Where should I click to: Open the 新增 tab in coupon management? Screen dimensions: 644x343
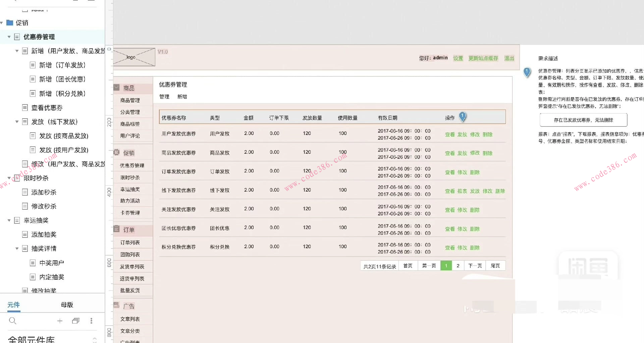point(182,96)
